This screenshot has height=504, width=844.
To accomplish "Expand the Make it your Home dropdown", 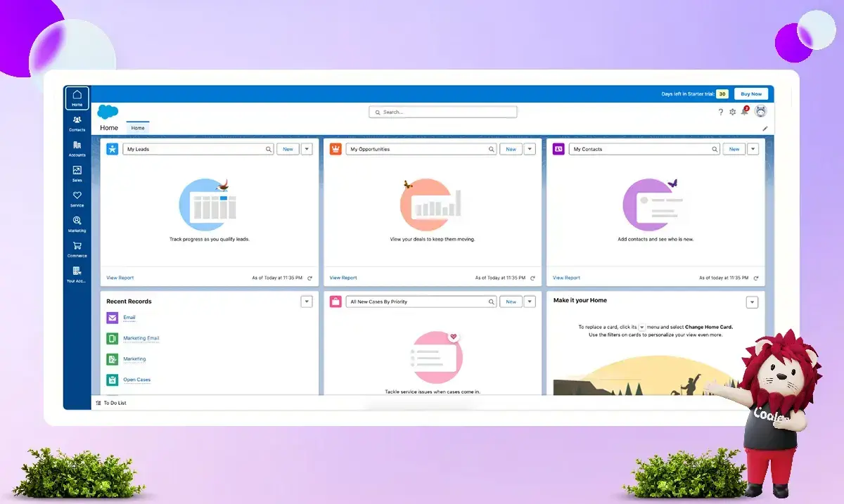I will pyautogui.click(x=753, y=302).
